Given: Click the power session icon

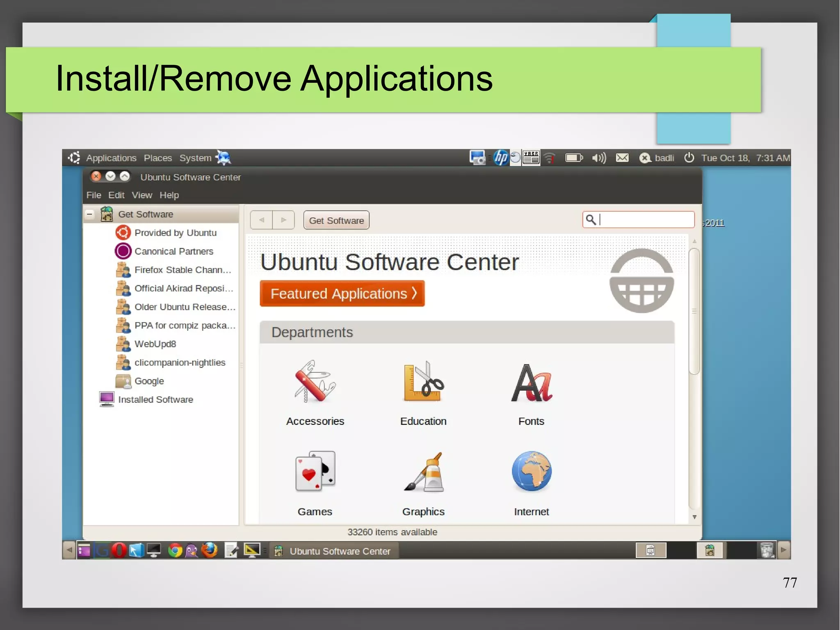Looking at the screenshot, I should click(x=689, y=158).
